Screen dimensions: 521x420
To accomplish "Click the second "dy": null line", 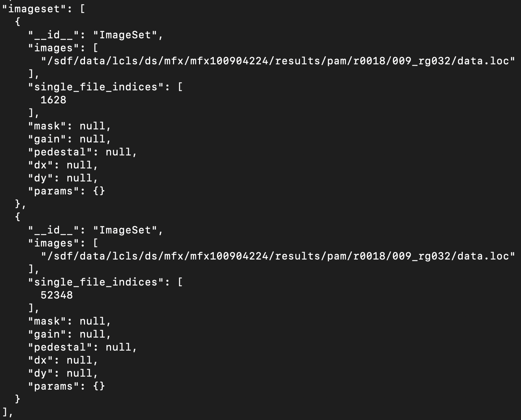I will (x=63, y=373).
